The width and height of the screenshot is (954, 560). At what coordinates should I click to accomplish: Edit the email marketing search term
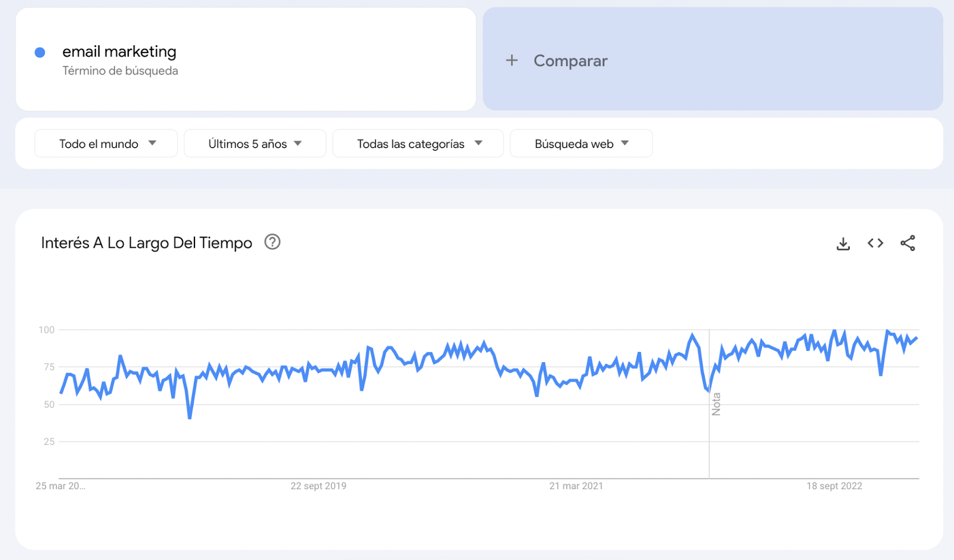pos(119,52)
